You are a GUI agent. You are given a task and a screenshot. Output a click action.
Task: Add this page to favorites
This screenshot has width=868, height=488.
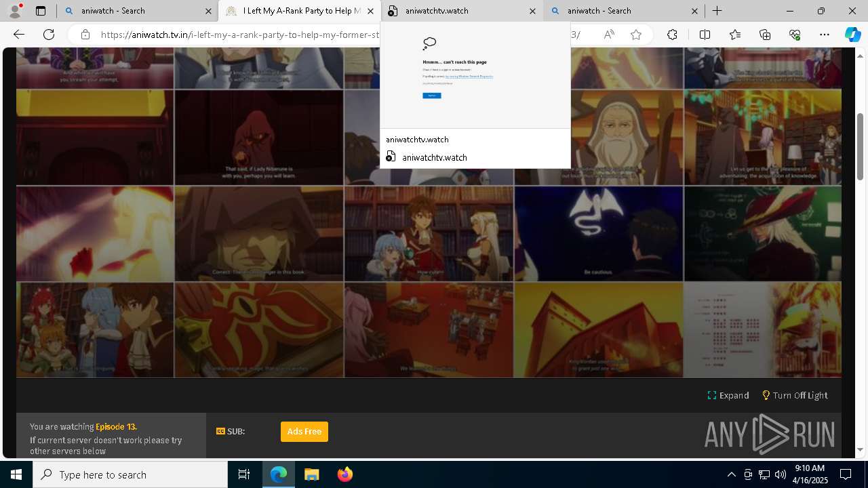tap(635, 35)
